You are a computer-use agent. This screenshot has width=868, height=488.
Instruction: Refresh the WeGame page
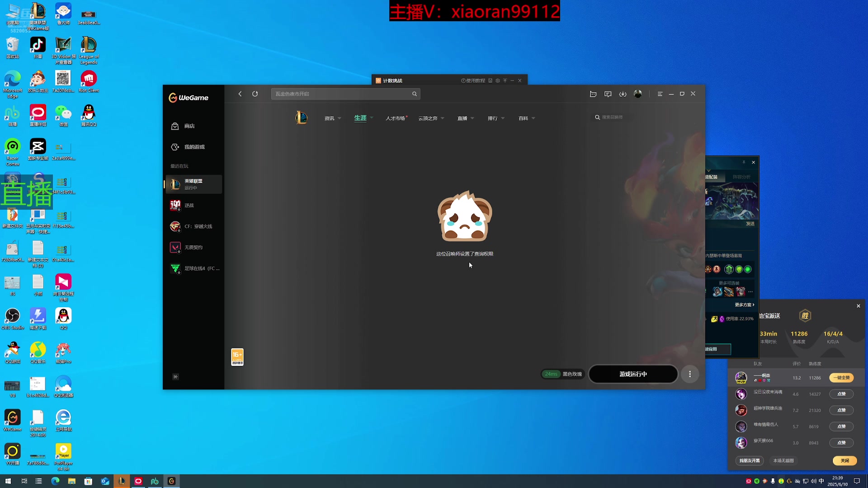[255, 94]
